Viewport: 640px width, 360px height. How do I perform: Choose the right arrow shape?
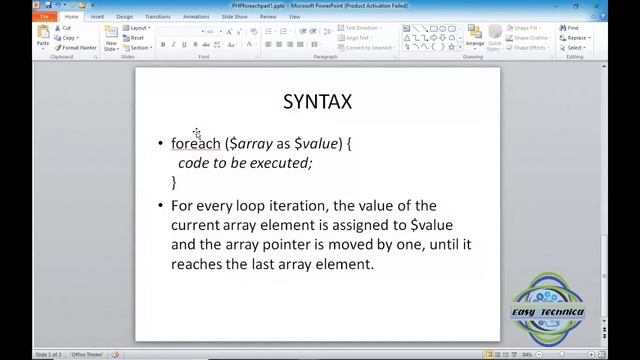(433, 38)
